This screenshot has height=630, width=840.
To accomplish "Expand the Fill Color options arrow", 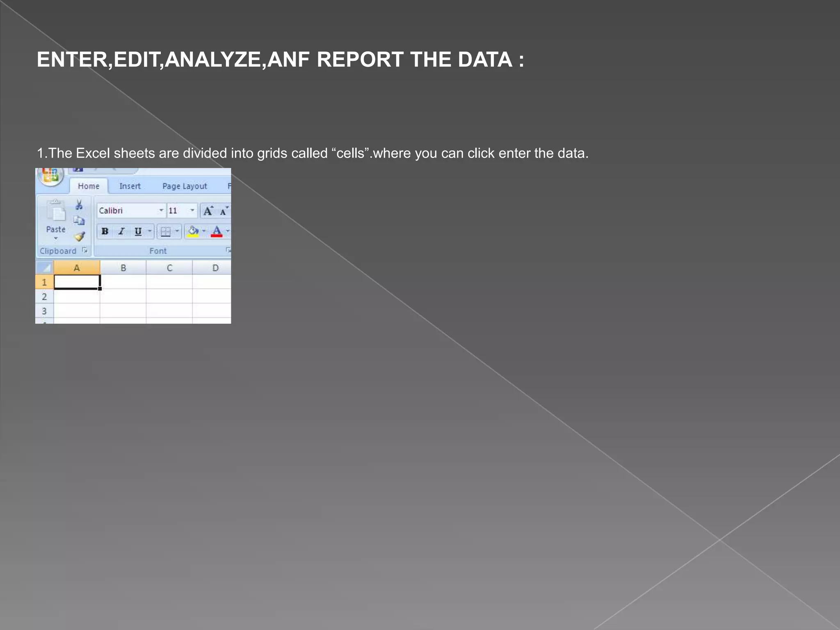I will click(x=204, y=232).
